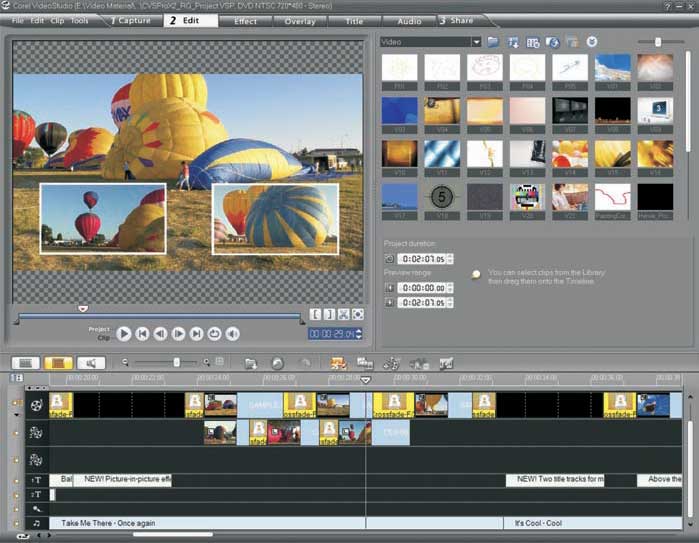699x543 pixels.
Task: Click the Fit project in timeline icon
Action: [x=219, y=362]
